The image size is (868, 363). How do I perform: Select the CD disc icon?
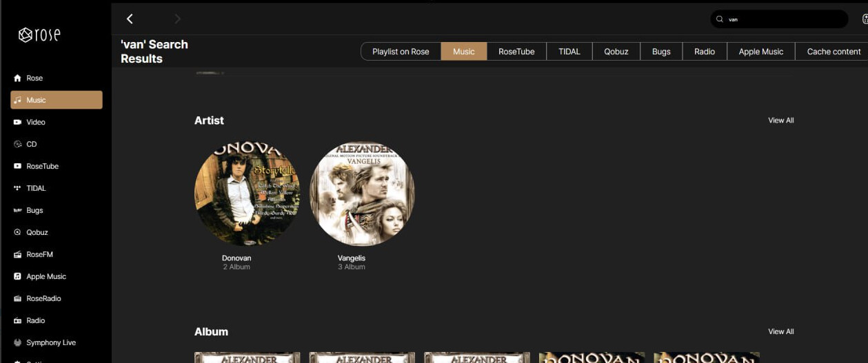(x=18, y=145)
